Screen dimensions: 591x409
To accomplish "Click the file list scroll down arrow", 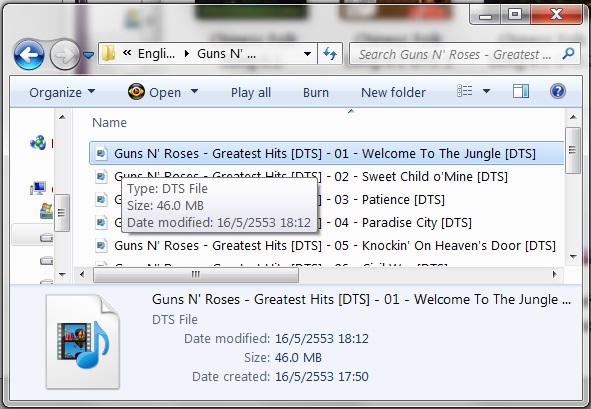I will click(573, 256).
